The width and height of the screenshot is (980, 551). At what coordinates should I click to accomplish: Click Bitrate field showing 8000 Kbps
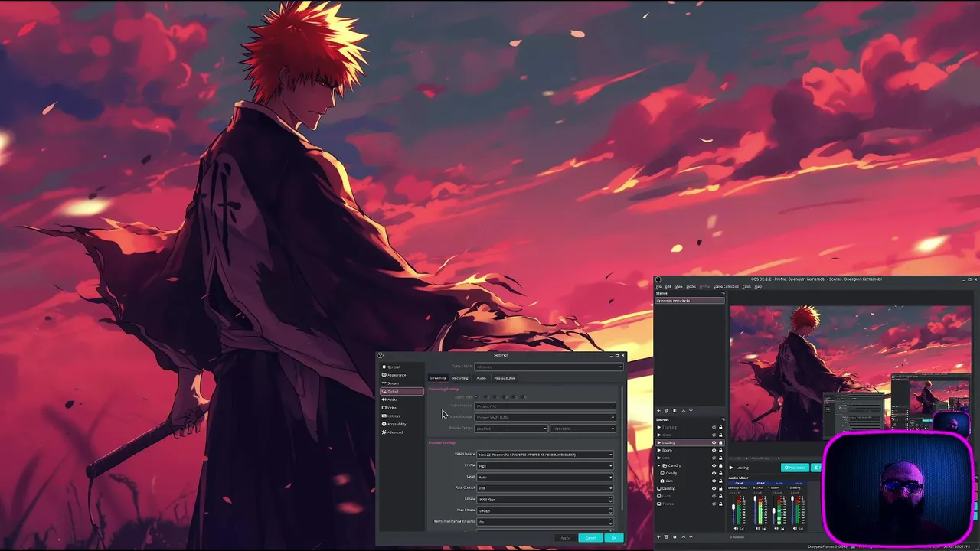[x=545, y=499]
